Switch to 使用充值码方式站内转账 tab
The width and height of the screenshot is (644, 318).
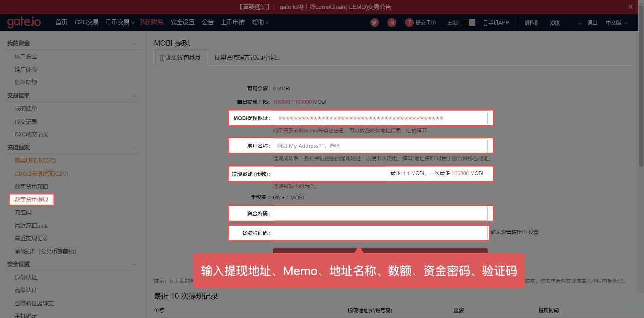247,57
